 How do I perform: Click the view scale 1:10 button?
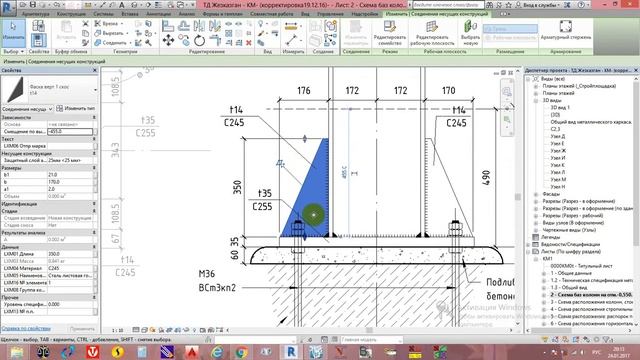(x=118, y=330)
